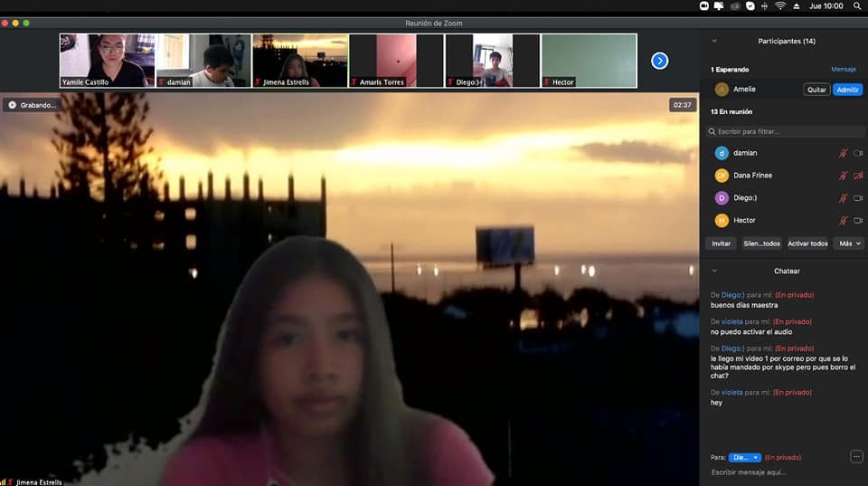
Task: Toggle damian's camera icon
Action: point(858,153)
